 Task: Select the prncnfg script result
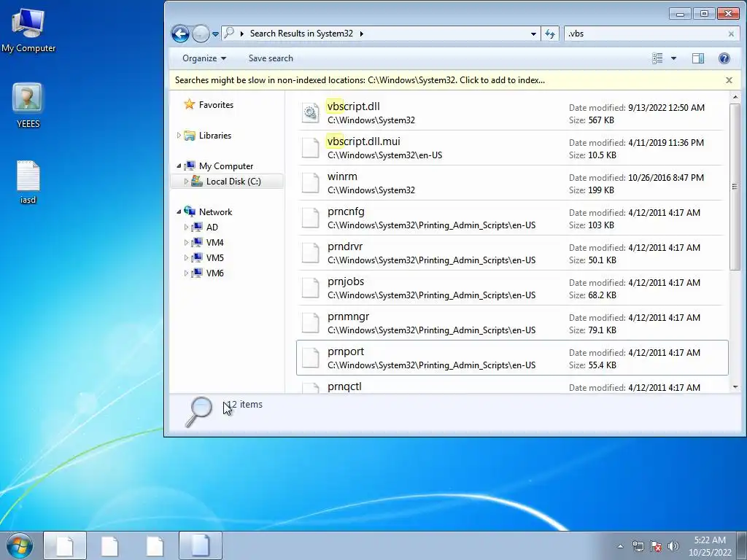coord(512,217)
